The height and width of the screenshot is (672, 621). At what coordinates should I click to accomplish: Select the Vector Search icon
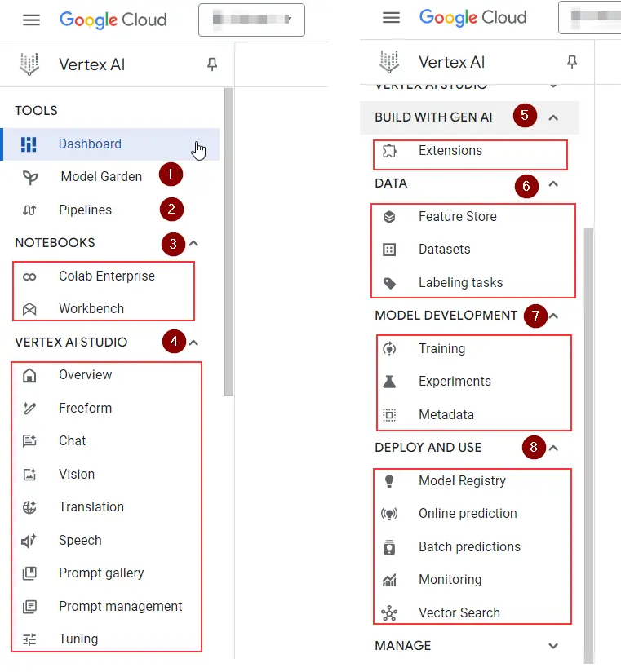click(x=390, y=613)
